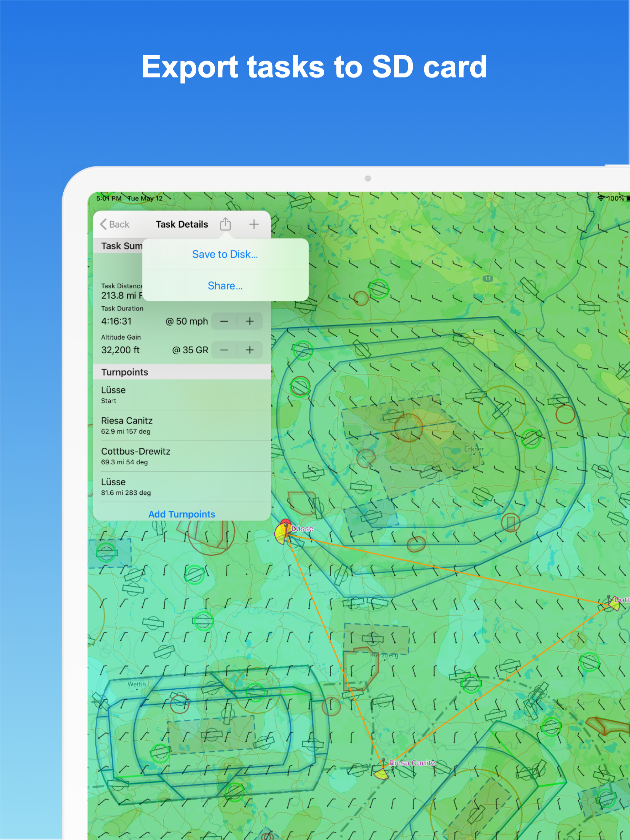
Task: Go back using the Back chevron
Action: pyautogui.click(x=114, y=224)
